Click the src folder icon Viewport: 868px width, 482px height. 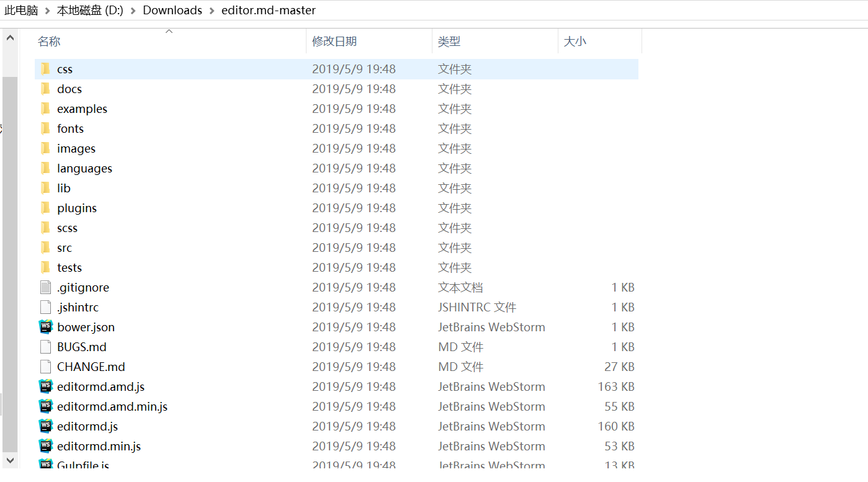(x=45, y=248)
